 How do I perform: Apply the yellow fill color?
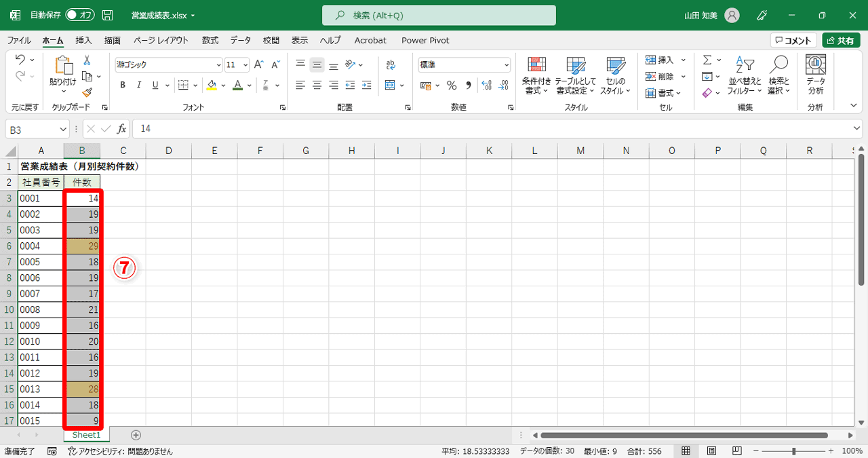point(212,85)
